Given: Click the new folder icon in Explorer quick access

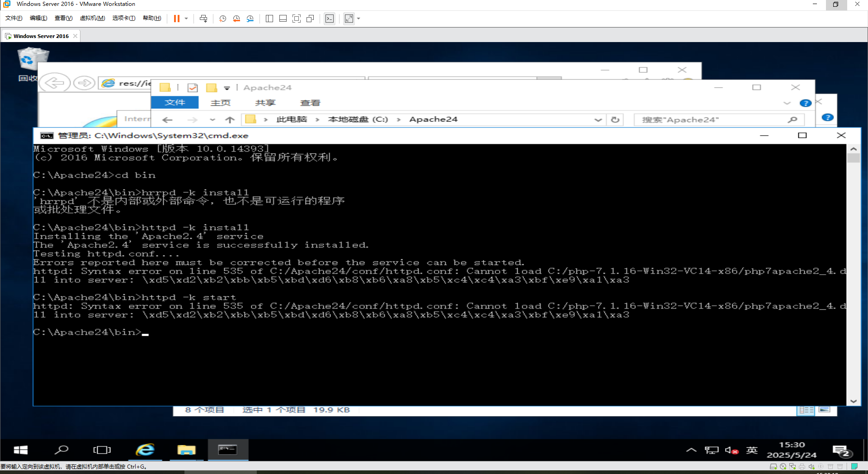Looking at the screenshot, I should point(212,88).
